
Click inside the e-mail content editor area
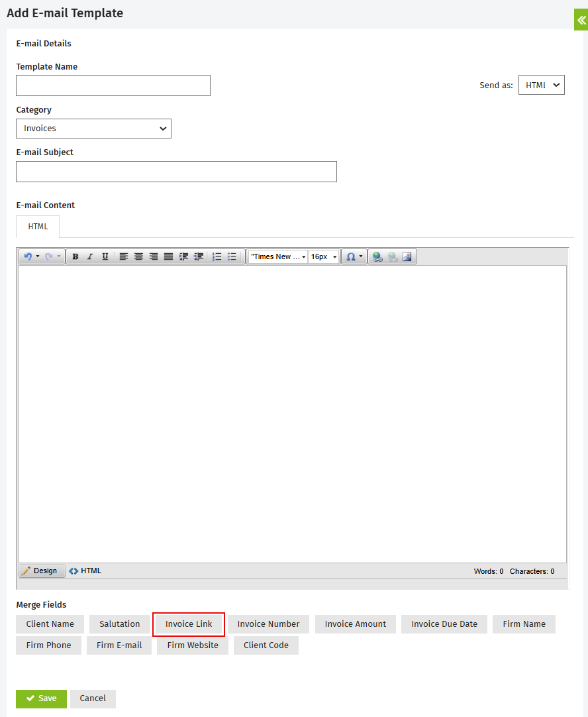(x=293, y=414)
